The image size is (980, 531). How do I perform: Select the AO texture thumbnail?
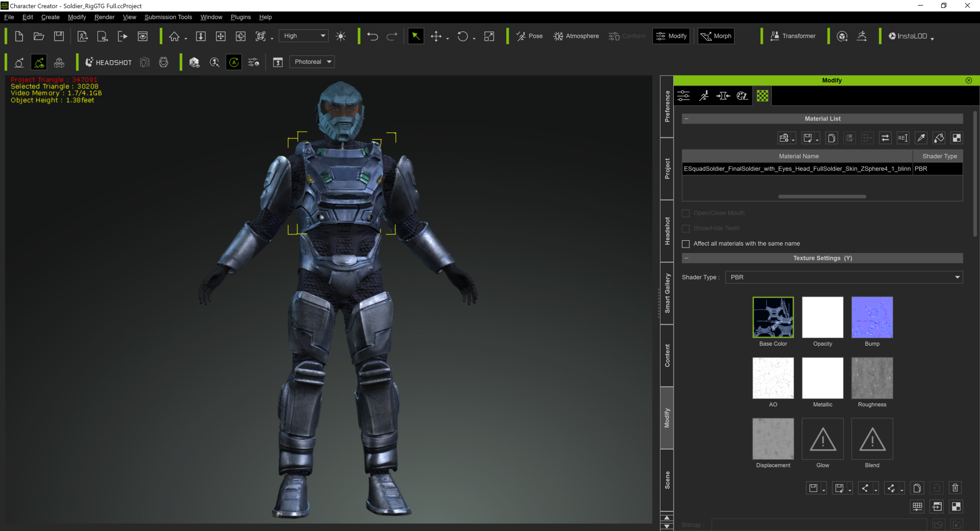pos(773,378)
